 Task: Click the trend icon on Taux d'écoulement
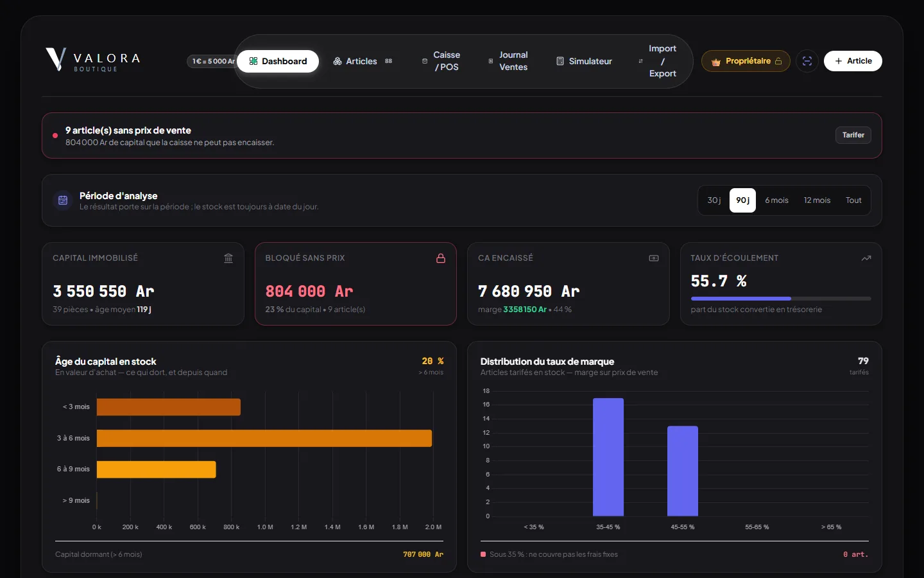click(866, 258)
